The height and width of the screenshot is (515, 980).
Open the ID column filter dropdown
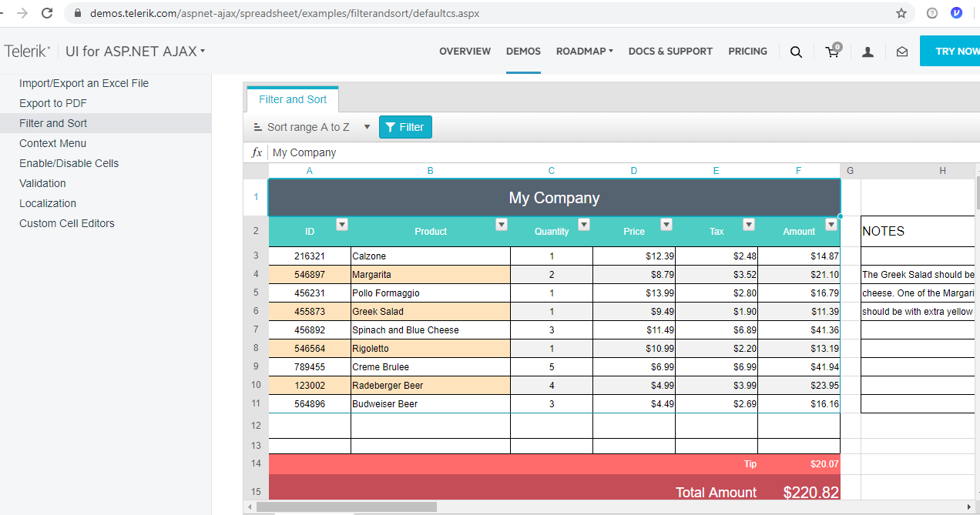342,225
